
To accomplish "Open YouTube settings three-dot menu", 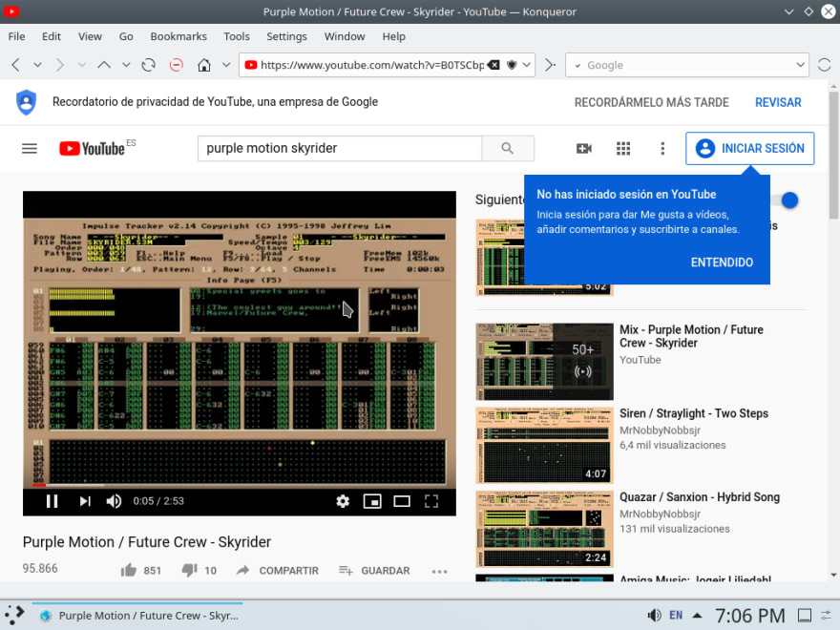I will pyautogui.click(x=662, y=148).
